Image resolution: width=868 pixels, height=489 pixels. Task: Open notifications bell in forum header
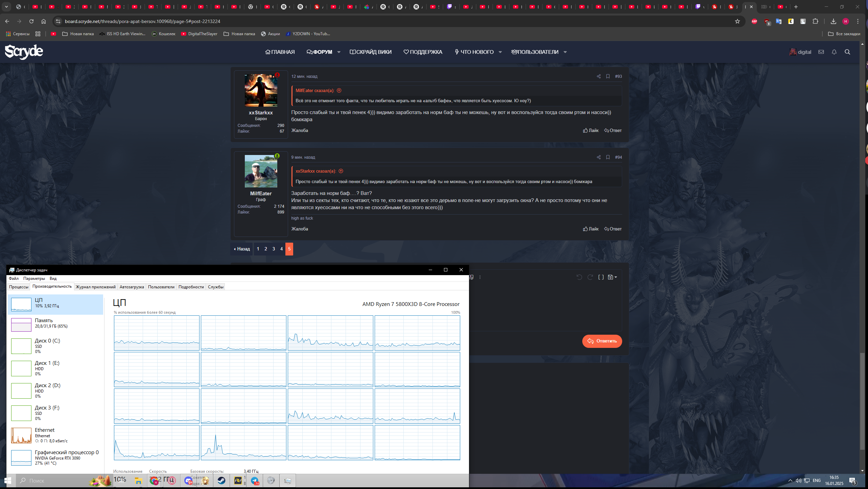coord(834,52)
